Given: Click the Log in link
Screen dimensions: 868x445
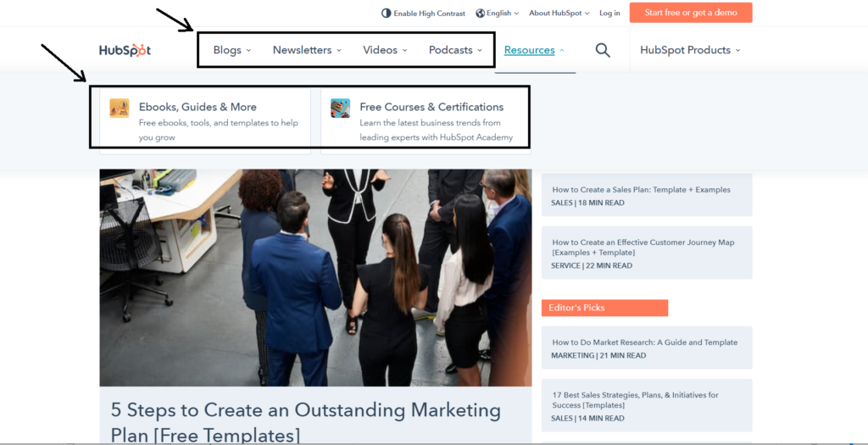Looking at the screenshot, I should click(609, 14).
